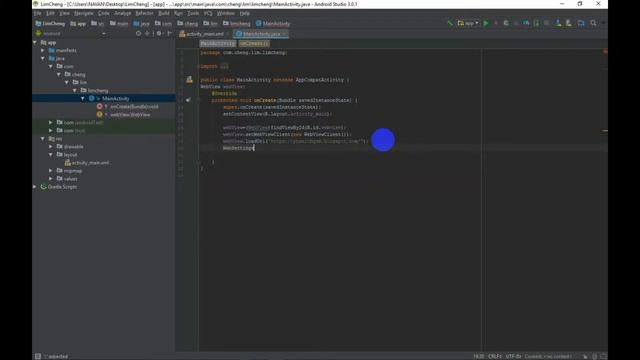
Task: Collapse the limcheng package
Action: (x=75, y=90)
